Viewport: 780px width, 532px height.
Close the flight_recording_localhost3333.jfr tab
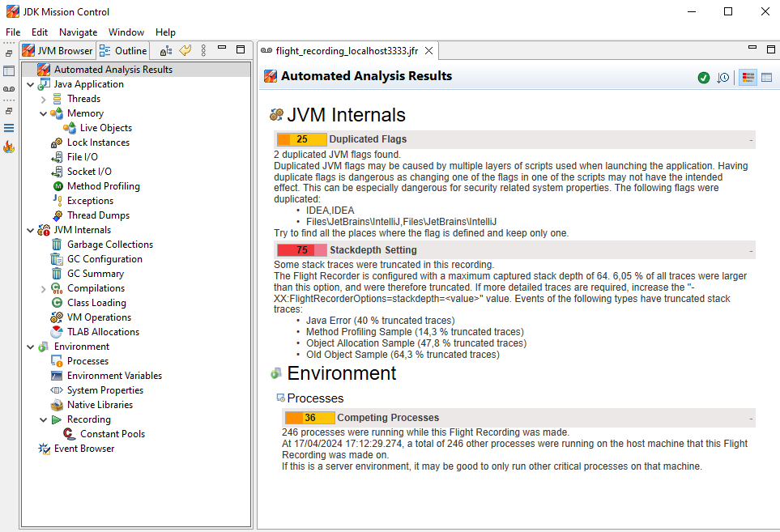click(428, 51)
